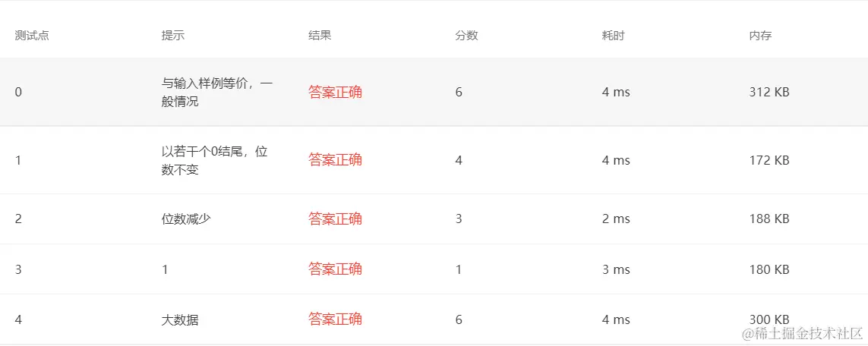
Task: Open the 答案正确 result for test point 4
Action: [336, 319]
